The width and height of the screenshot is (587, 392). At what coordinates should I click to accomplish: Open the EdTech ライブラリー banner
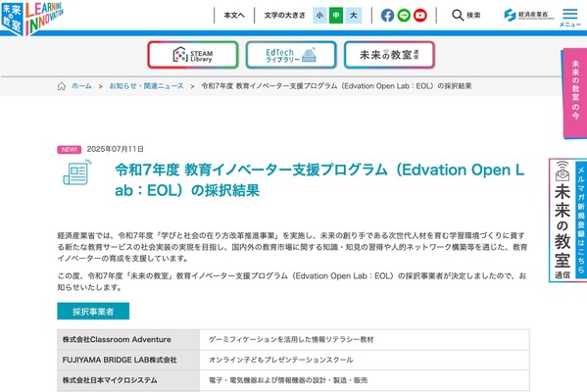[291, 55]
